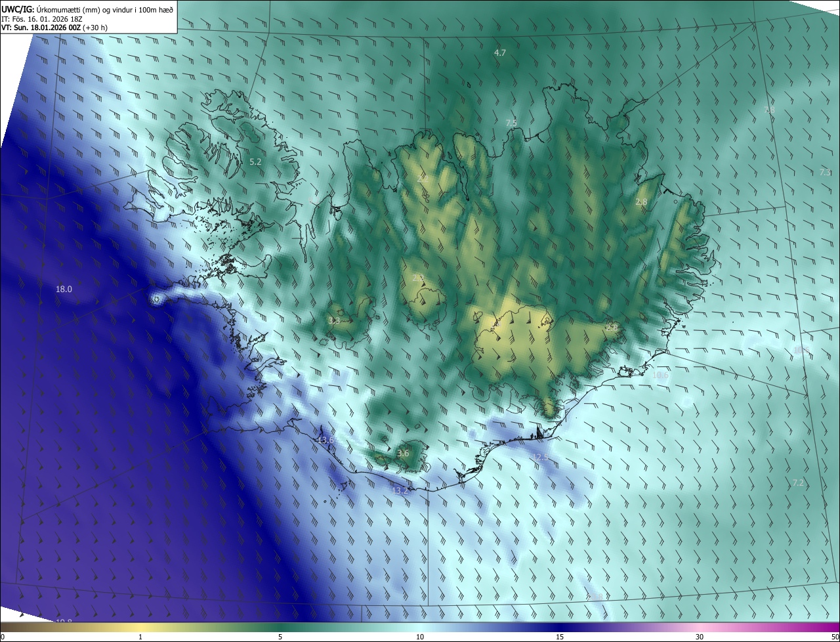The height and width of the screenshot is (642, 840).
Task: Click the 7.2 value on the map
Action: (798, 482)
